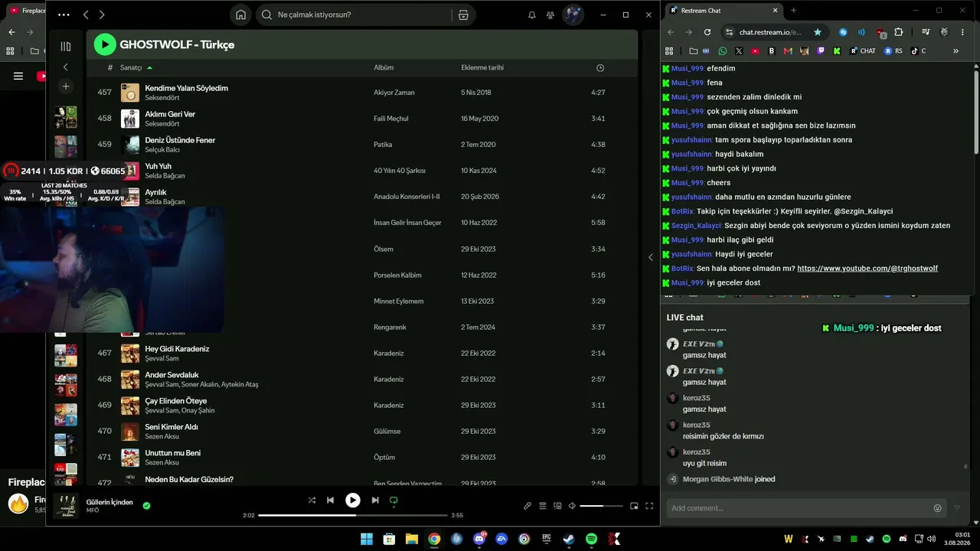Skip to the previous track
This screenshot has height=551, width=980.
point(330,500)
